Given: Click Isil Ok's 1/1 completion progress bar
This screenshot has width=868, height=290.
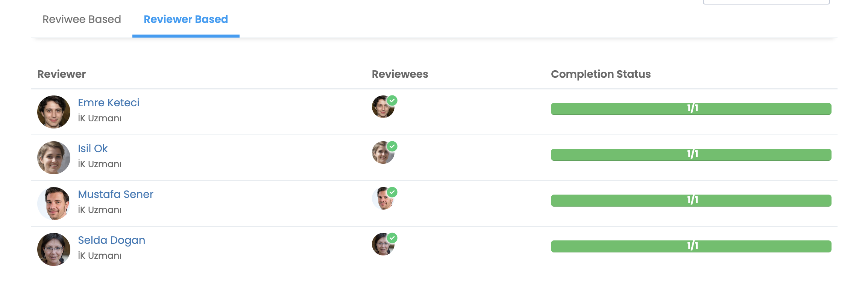Looking at the screenshot, I should (691, 154).
